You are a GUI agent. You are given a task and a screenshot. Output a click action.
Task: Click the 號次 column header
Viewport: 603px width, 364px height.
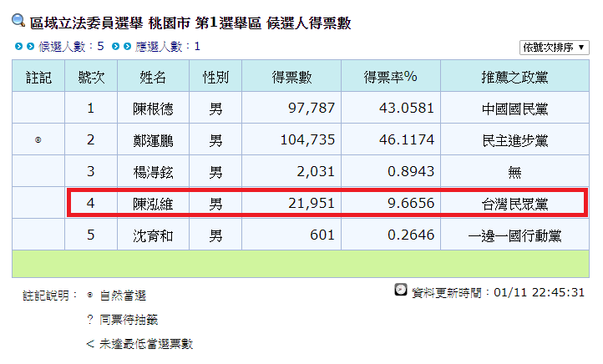pyautogui.click(x=91, y=78)
